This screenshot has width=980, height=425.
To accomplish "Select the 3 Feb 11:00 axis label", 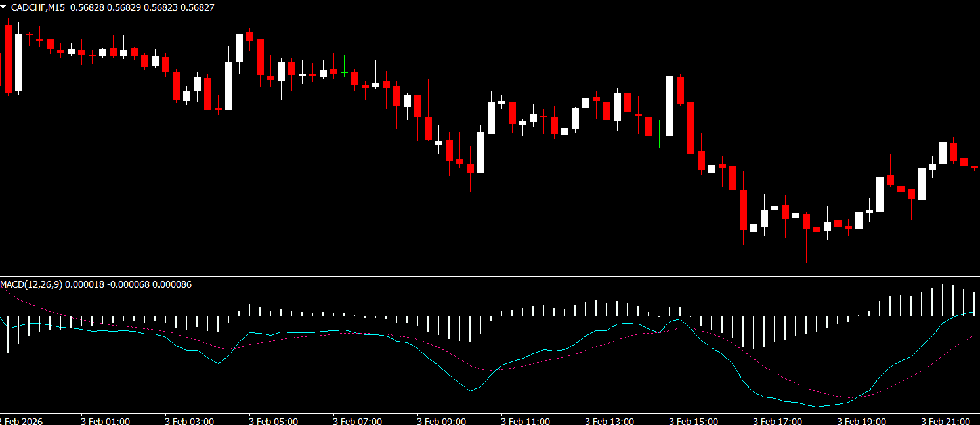I will [525, 420].
